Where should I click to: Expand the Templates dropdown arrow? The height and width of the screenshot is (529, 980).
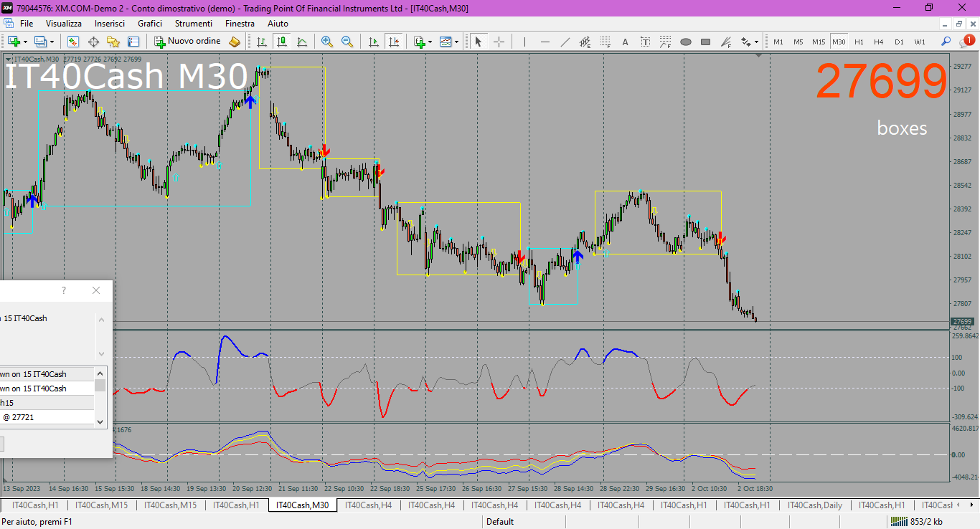click(458, 42)
